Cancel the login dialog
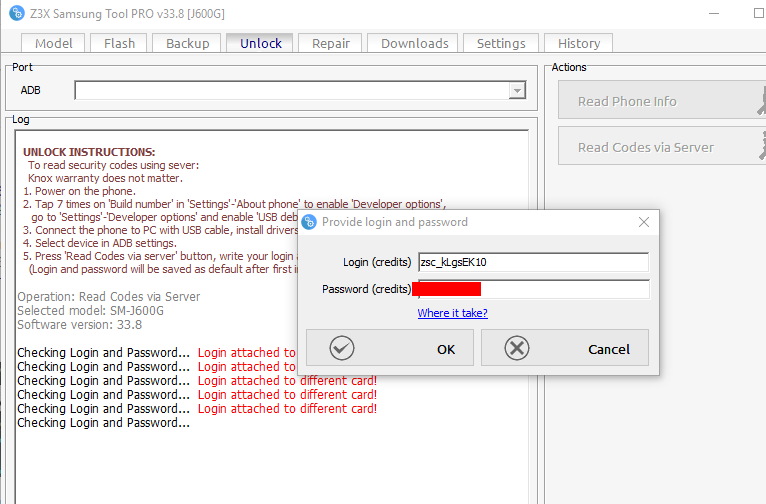The image size is (766, 504). 565,348
